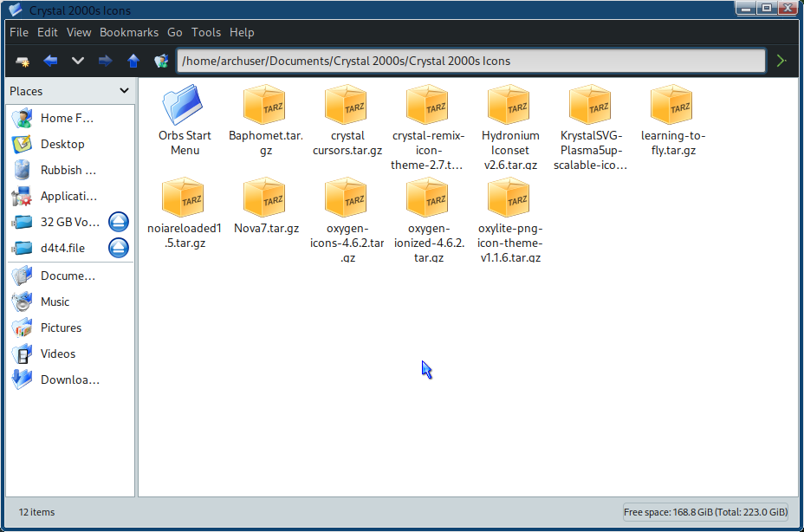The height and width of the screenshot is (532, 804).
Task: Open Downloads in Places sidebar
Action: (x=69, y=380)
